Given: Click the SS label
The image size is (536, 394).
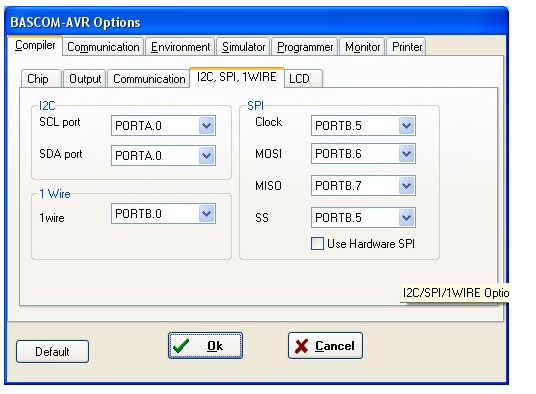Looking at the screenshot, I should (262, 218).
